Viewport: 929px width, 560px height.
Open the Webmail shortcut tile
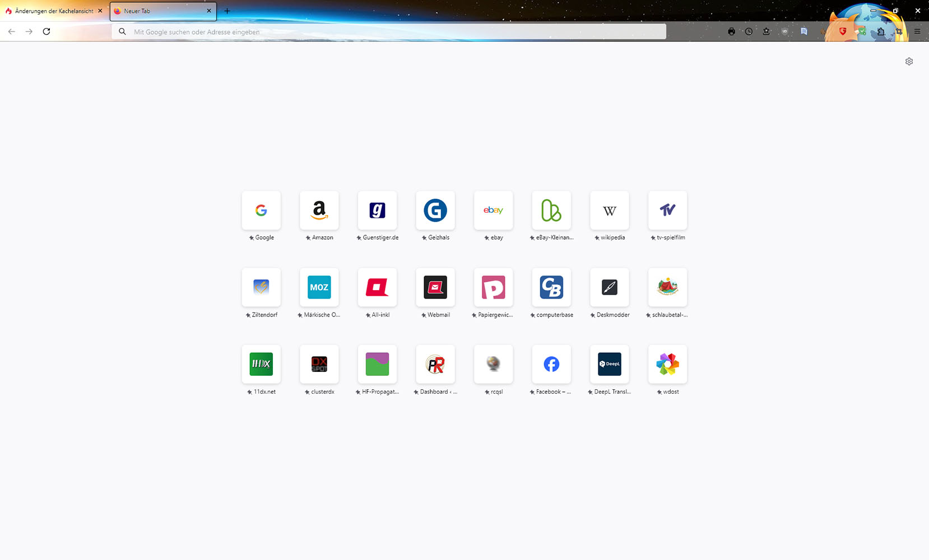435,287
